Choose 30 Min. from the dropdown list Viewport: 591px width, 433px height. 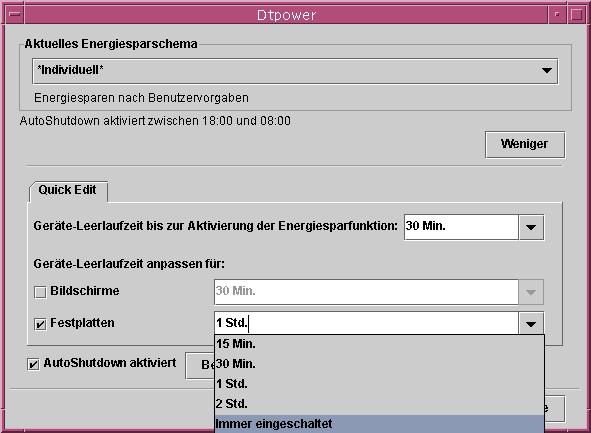379,364
